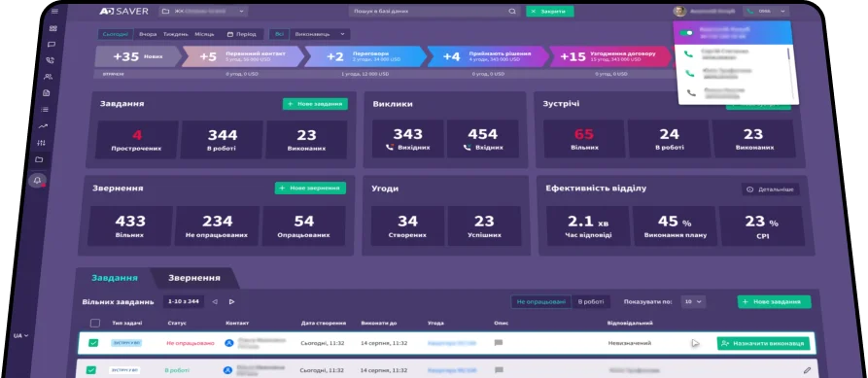Click the Пошук в базі даних search field
This screenshot has width=868, height=378.
click(434, 11)
